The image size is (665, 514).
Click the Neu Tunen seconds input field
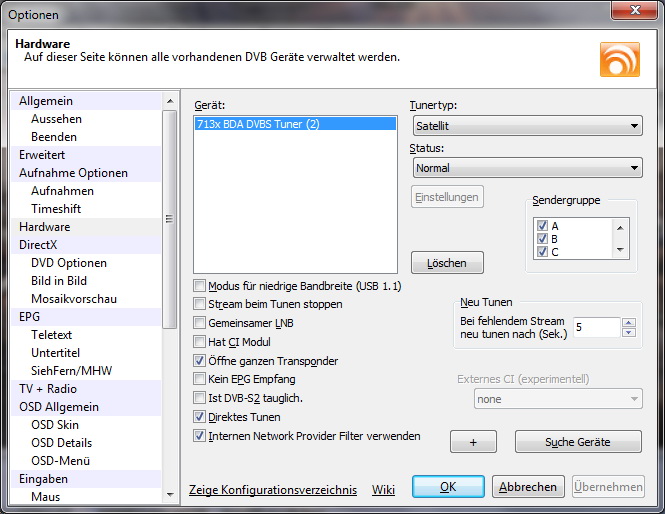(597, 327)
